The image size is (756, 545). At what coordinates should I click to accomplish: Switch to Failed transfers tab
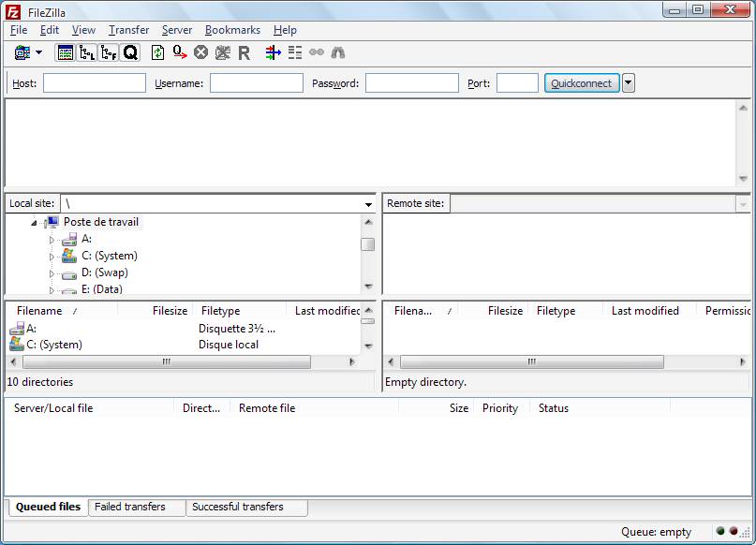(137, 507)
